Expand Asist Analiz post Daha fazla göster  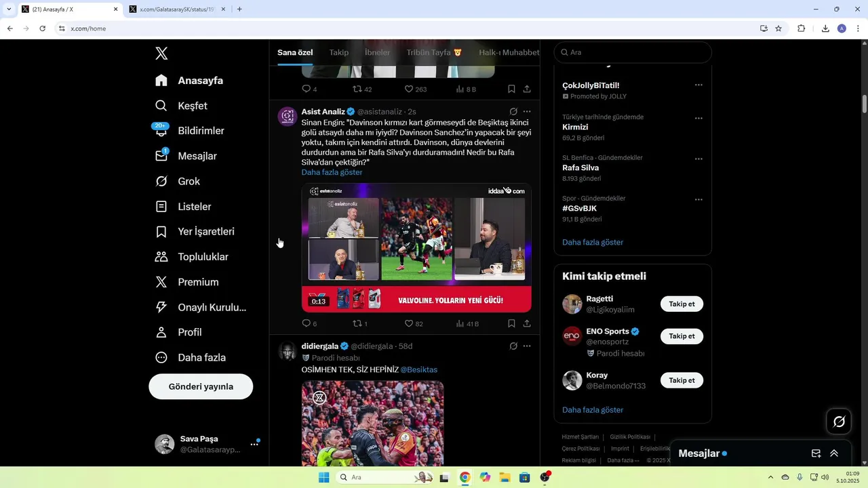tap(332, 172)
